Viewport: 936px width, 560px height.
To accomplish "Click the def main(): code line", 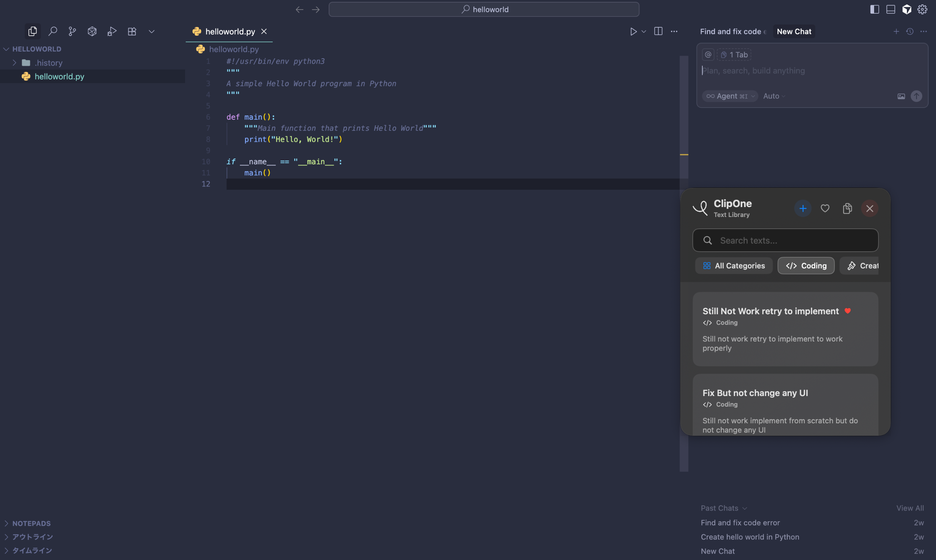I will tap(251, 117).
